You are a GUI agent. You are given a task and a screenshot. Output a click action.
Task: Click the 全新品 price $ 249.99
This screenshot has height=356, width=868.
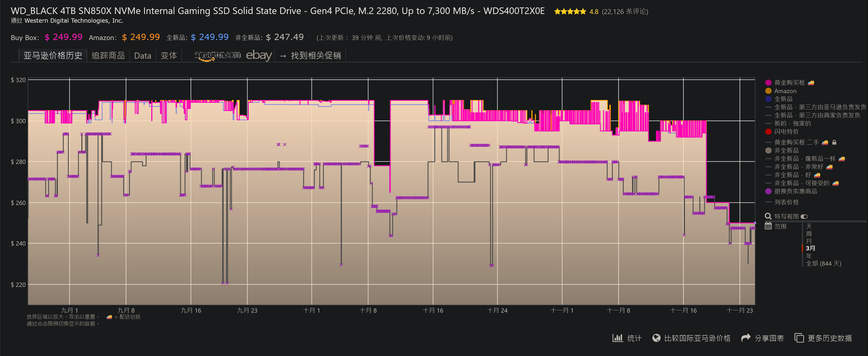[210, 37]
